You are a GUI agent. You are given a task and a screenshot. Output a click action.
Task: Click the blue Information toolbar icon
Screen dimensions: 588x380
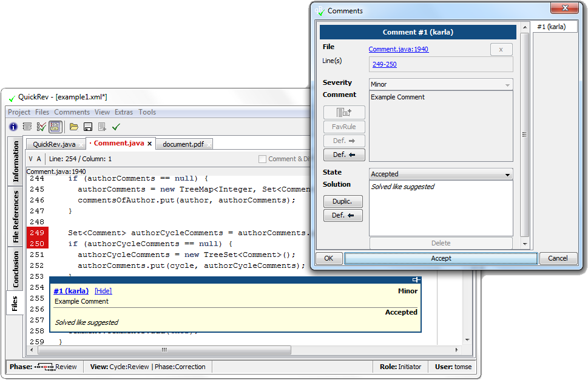13,127
